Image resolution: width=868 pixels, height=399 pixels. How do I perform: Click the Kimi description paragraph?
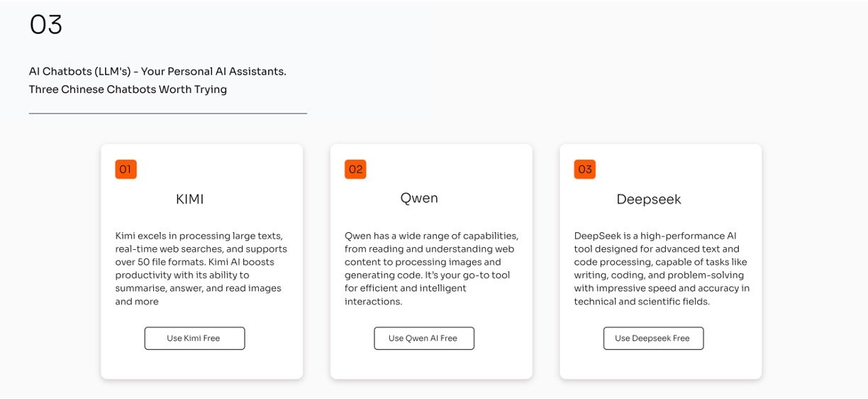click(201, 268)
